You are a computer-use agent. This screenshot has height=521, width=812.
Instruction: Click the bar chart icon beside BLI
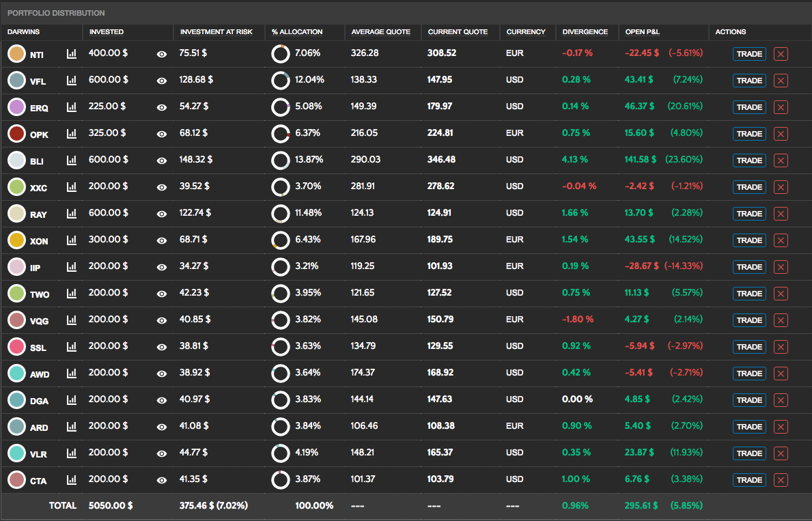(x=71, y=160)
